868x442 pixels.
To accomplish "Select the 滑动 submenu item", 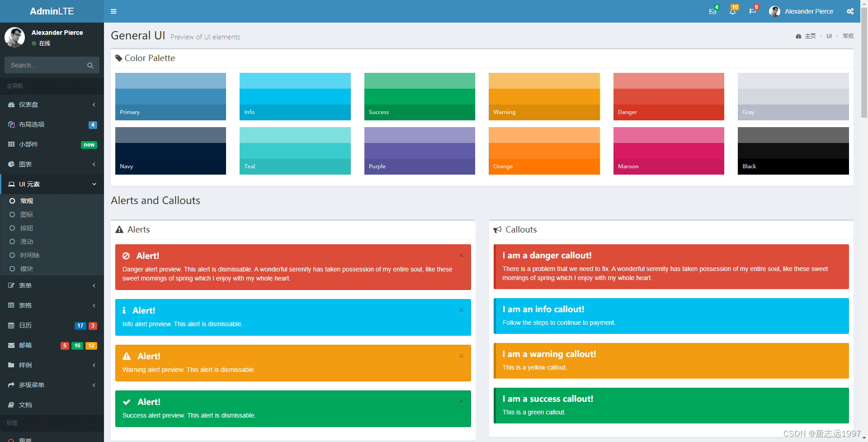I will tap(52, 242).
